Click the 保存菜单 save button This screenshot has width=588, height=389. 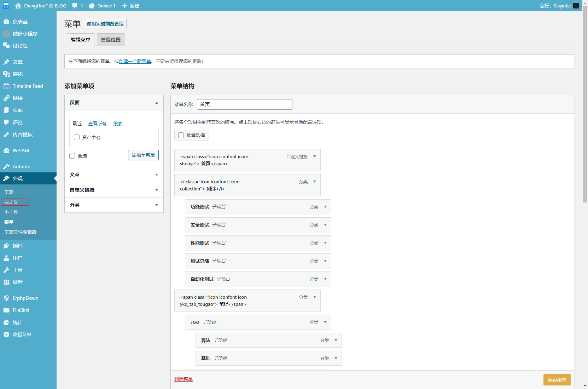(x=557, y=379)
